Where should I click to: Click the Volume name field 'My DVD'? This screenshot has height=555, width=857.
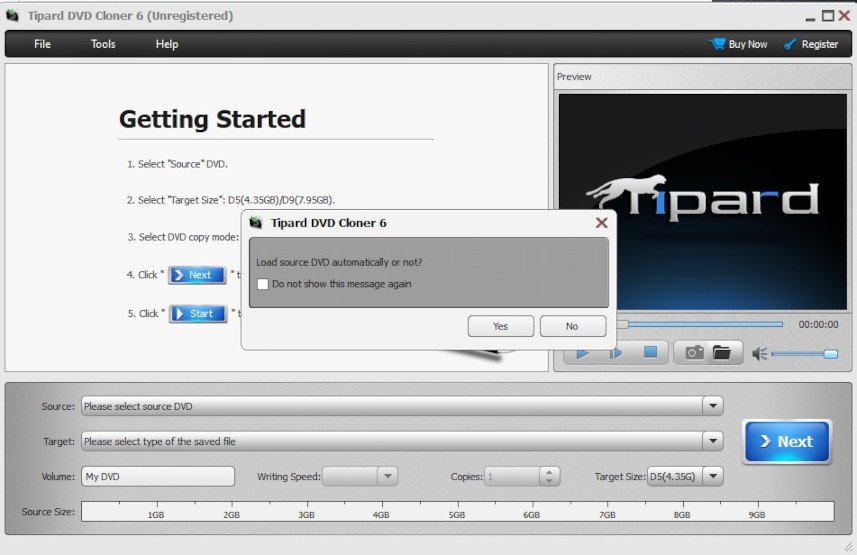click(x=158, y=476)
